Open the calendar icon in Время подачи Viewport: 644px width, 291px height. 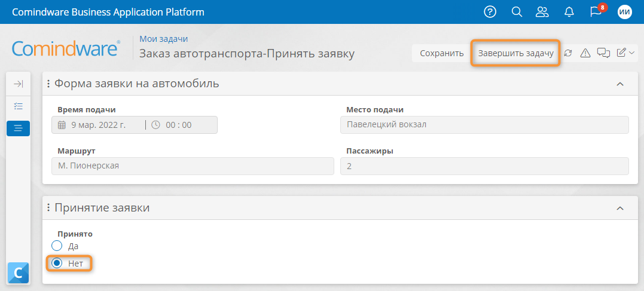pos(62,125)
